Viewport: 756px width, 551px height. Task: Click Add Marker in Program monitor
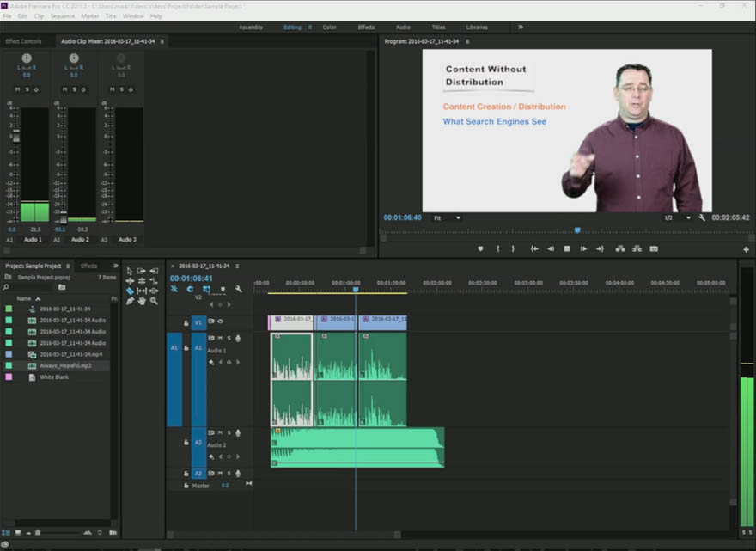coord(480,249)
